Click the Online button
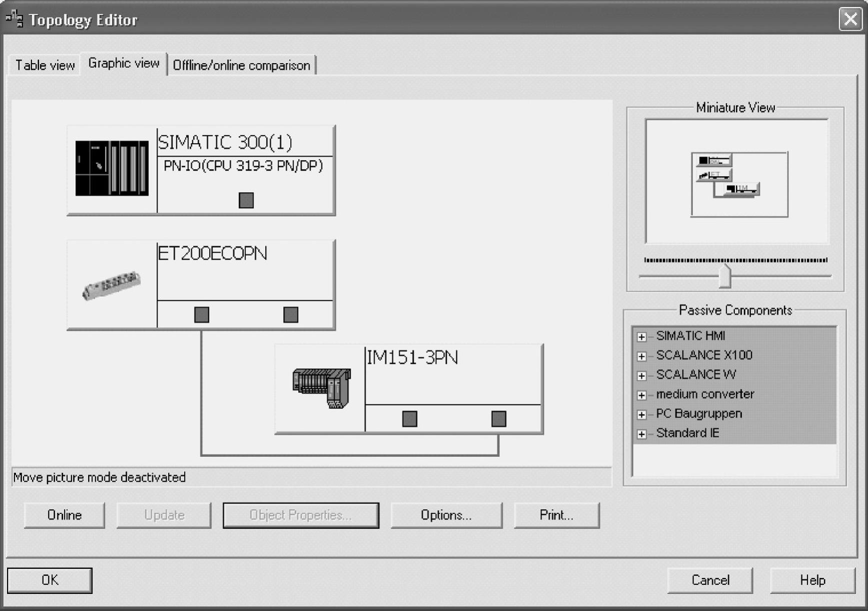 click(x=65, y=515)
